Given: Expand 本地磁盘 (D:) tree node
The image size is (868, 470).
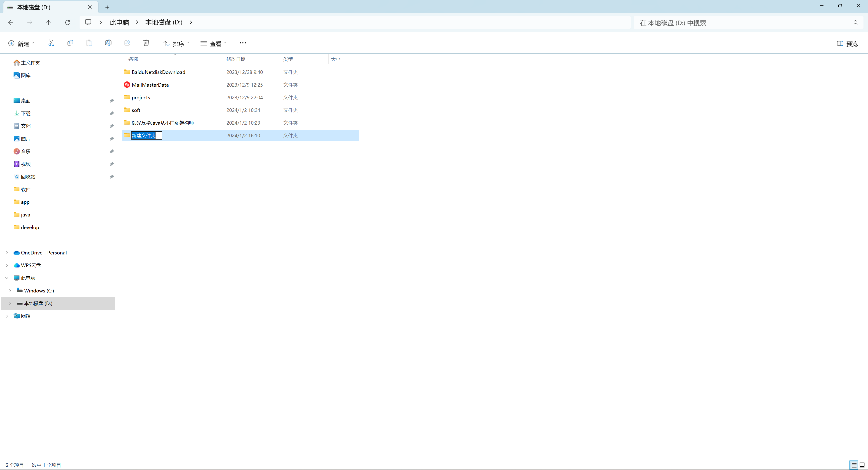Looking at the screenshot, I should click(x=10, y=304).
